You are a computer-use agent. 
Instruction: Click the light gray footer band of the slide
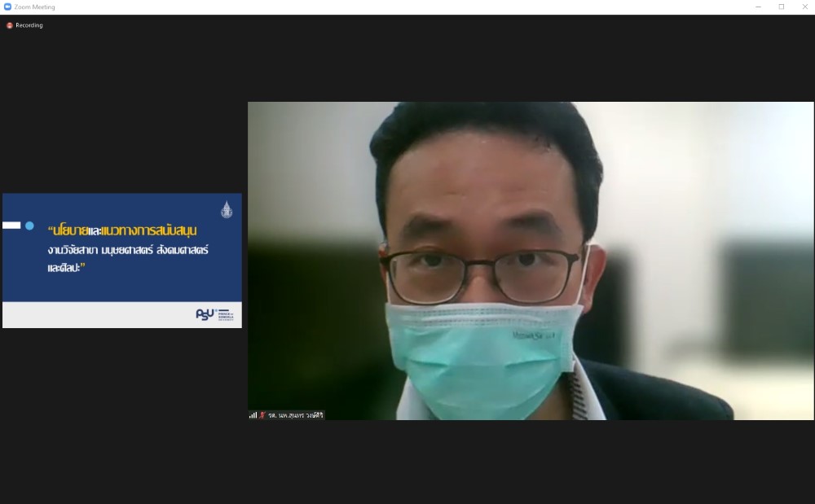98,314
